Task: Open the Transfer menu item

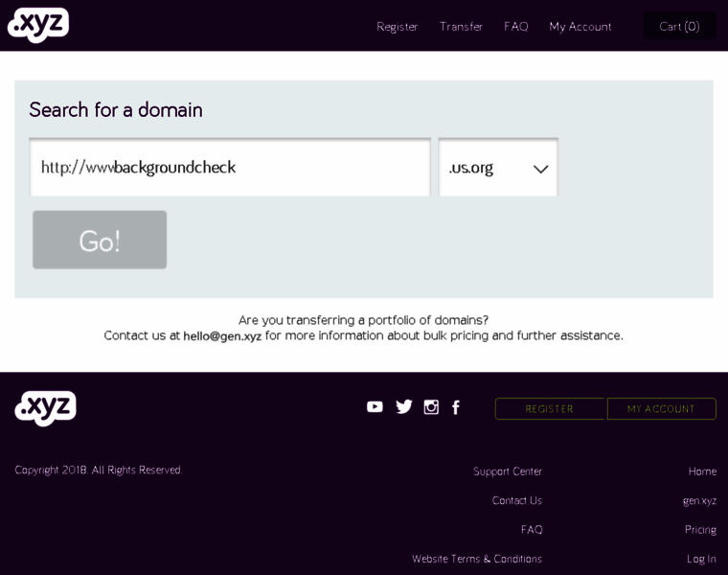Action: [461, 27]
